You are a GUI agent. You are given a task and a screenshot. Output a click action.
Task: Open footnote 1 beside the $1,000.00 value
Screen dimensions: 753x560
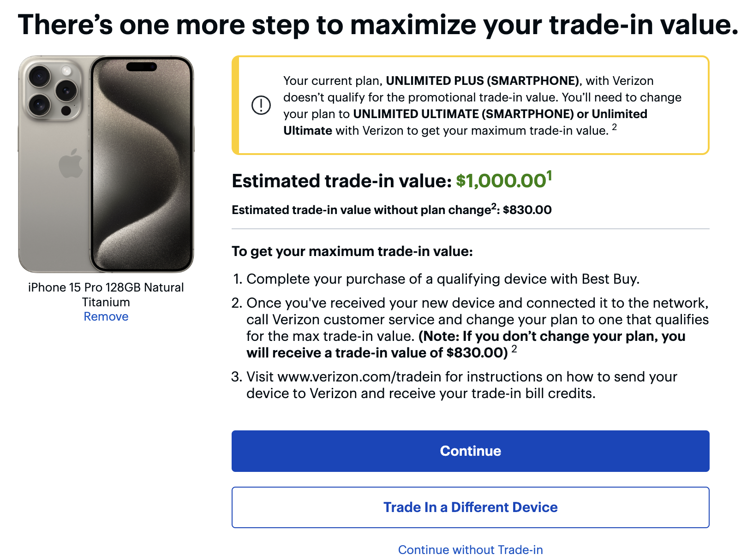[x=549, y=176]
